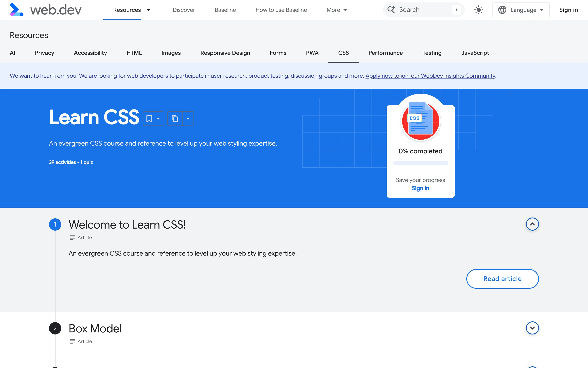Expand the Resources dropdown arrow
Image resolution: width=588 pixels, height=368 pixels.
pos(148,10)
